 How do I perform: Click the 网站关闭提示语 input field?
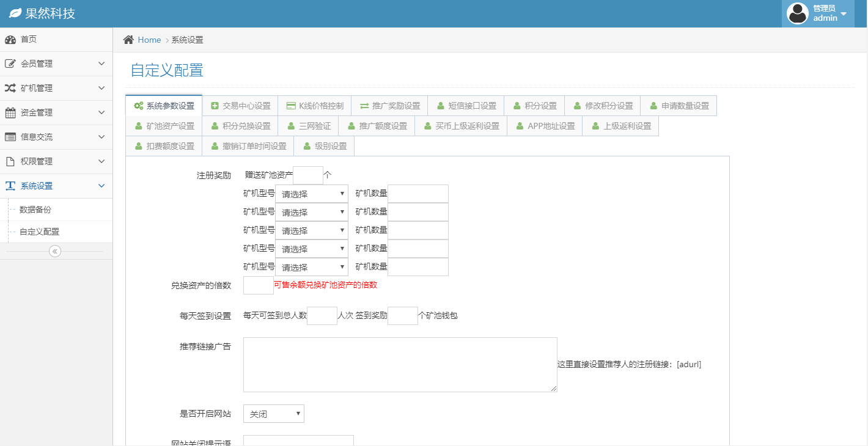[x=298, y=441]
